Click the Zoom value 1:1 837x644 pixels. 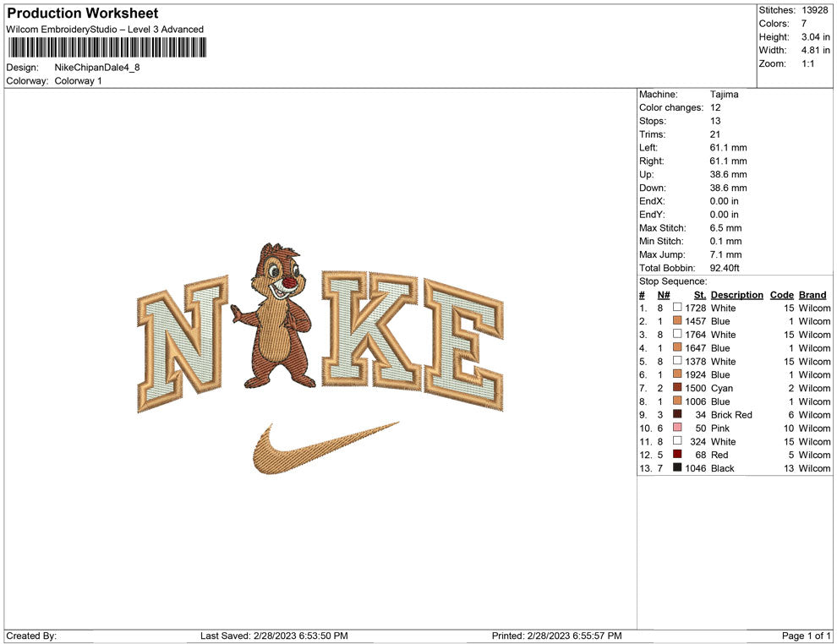click(x=807, y=63)
